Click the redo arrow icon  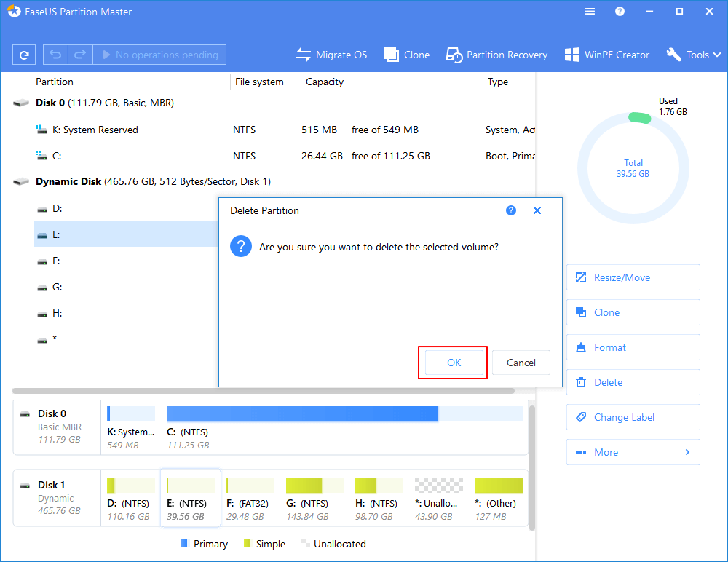pyautogui.click(x=80, y=55)
